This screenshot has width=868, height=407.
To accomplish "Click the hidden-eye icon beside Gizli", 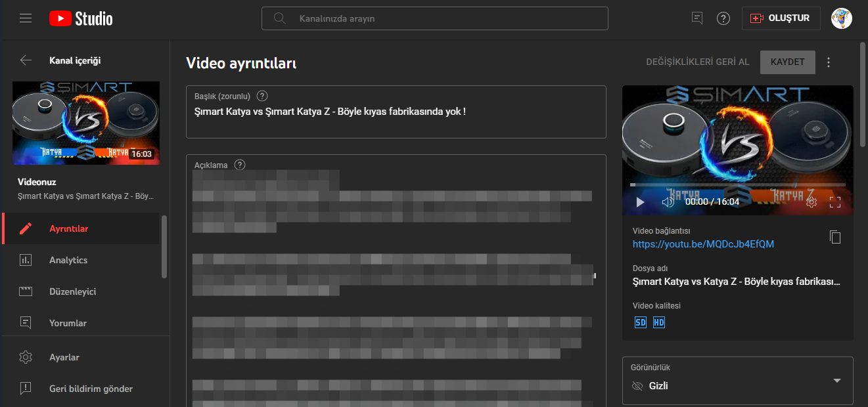I will [637, 386].
